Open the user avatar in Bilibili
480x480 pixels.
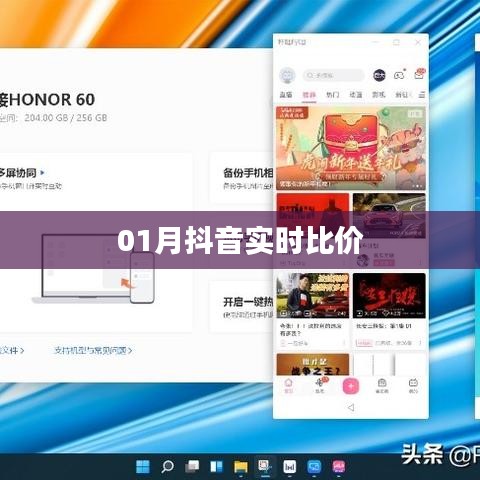(287, 75)
